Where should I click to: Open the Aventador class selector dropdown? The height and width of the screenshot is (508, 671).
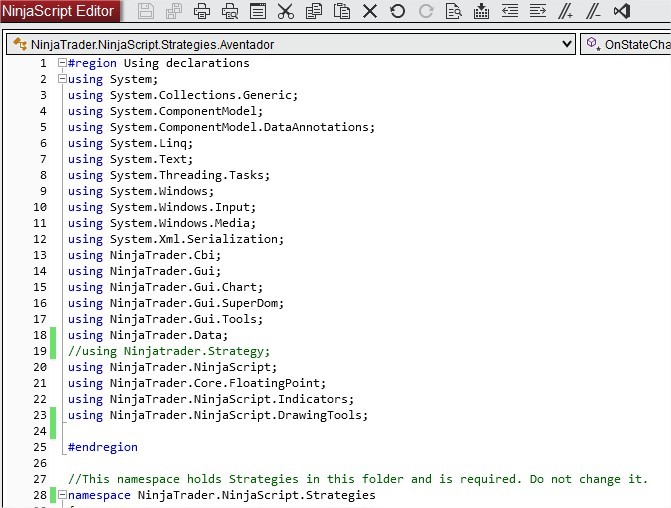[290, 44]
